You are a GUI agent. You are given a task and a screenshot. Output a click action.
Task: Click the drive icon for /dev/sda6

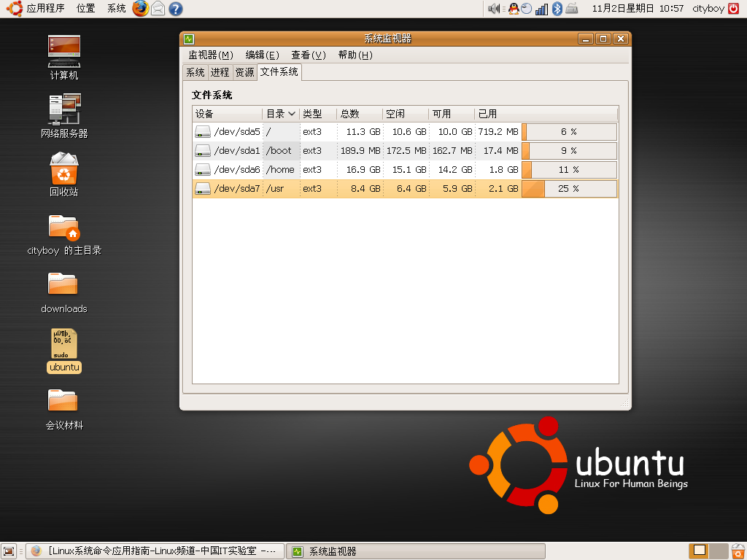[x=203, y=170]
